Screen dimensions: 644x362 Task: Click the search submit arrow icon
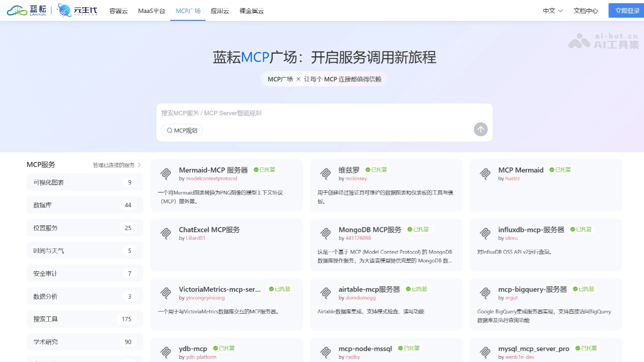[480, 129]
